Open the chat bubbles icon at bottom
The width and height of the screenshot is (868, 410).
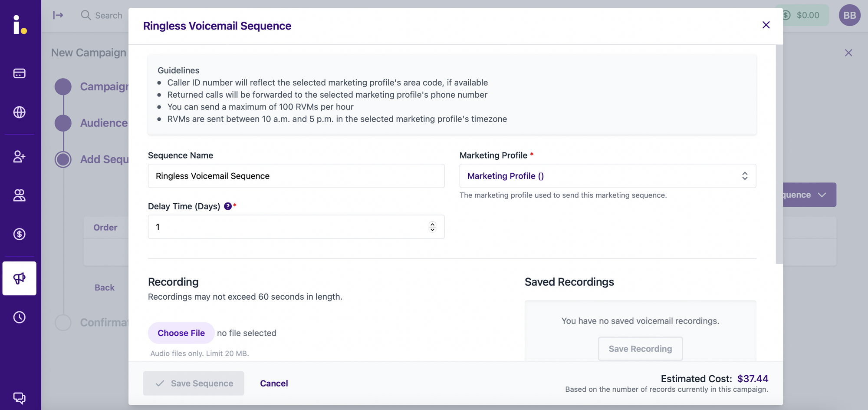(x=20, y=397)
